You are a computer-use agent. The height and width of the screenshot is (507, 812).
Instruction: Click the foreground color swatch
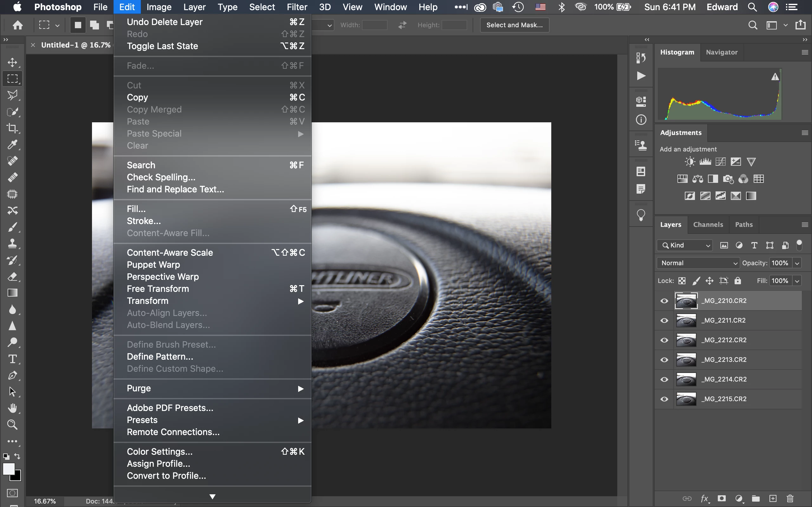[8, 469]
